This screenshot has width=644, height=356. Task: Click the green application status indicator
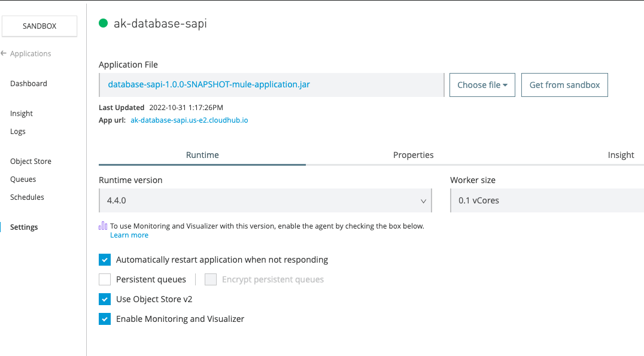point(103,23)
